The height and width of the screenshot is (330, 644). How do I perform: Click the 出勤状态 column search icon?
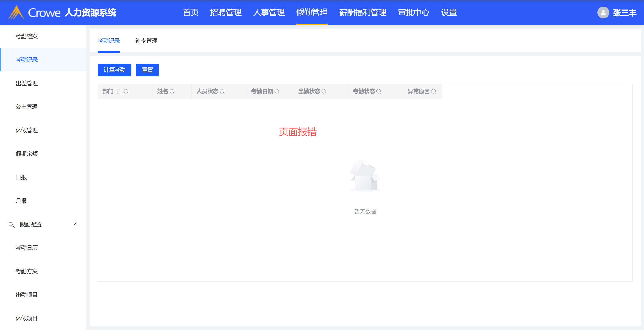[x=324, y=91]
